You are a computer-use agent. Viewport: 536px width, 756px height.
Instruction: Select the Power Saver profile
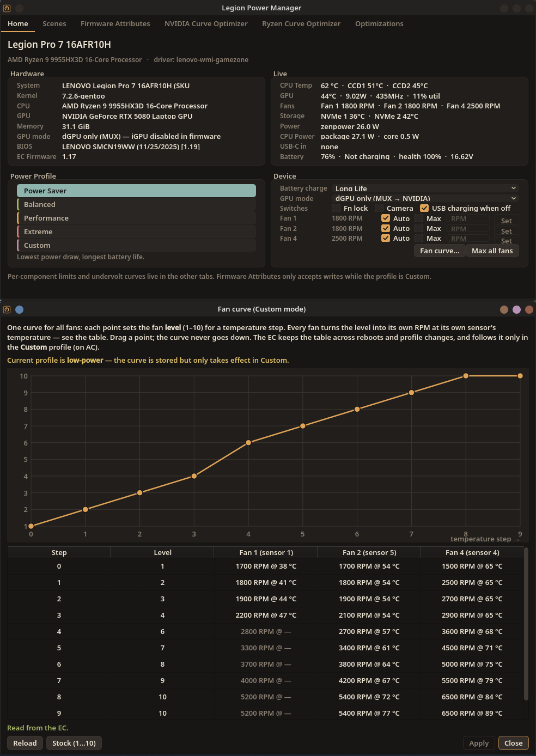pyautogui.click(x=136, y=191)
